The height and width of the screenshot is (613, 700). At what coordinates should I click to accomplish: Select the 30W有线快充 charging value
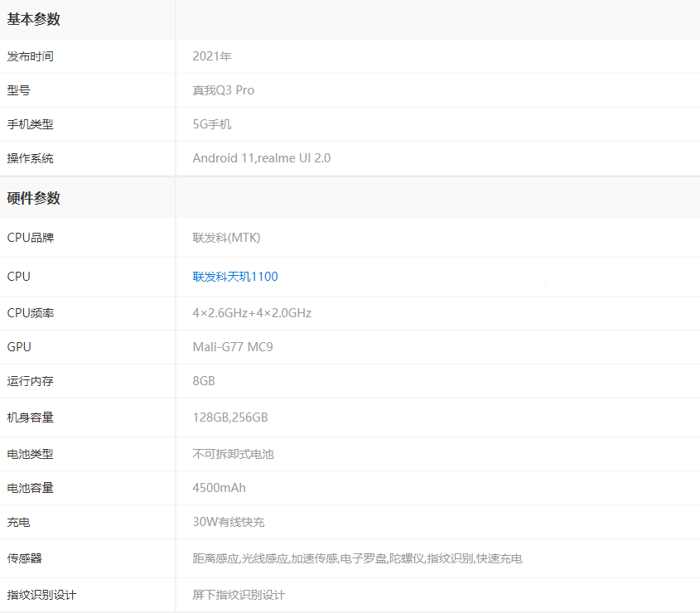229,522
